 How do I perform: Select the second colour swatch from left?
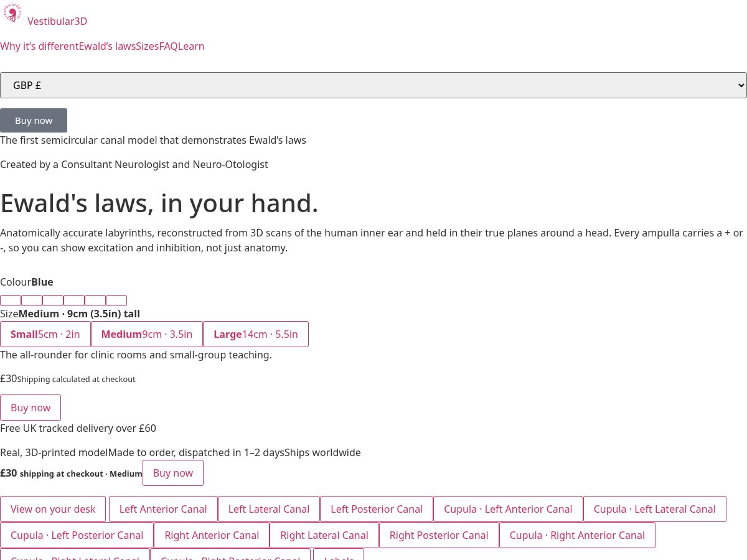click(x=32, y=301)
